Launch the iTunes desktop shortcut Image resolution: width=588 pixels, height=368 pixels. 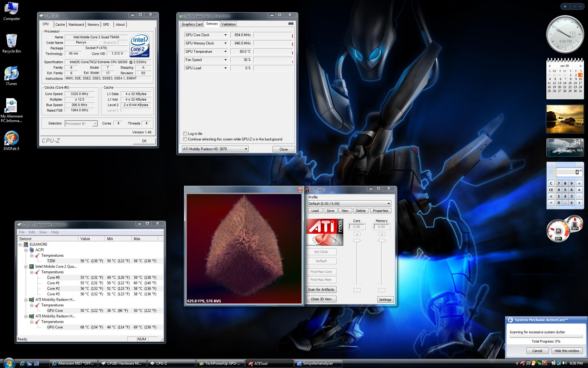11,76
